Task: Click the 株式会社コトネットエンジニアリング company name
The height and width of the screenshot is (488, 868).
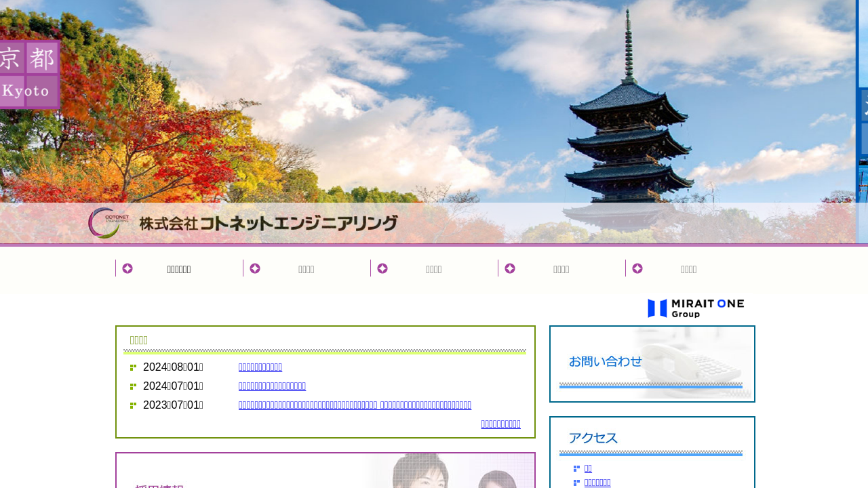Action: 268,223
